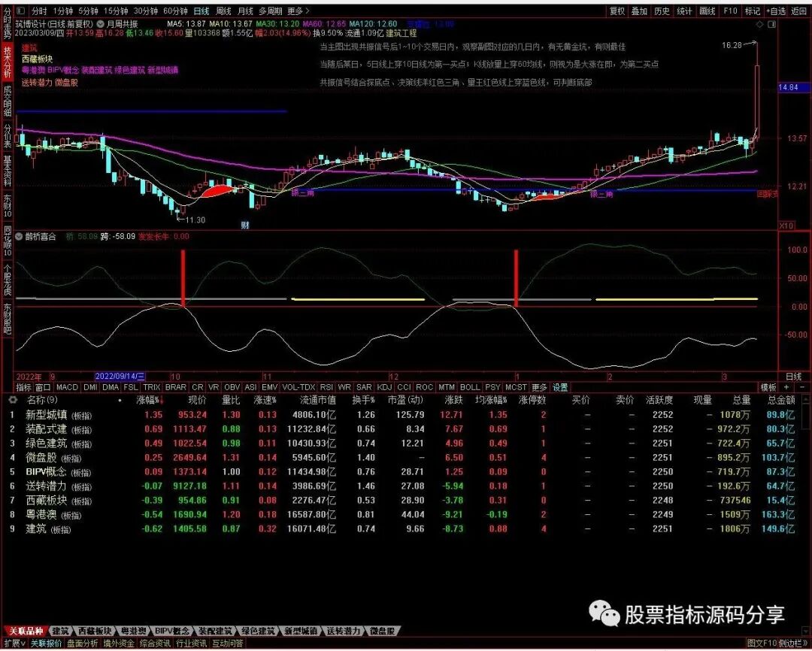This screenshot has width=812, height=651.
Task: Open 统计 statistics
Action: pos(684,11)
